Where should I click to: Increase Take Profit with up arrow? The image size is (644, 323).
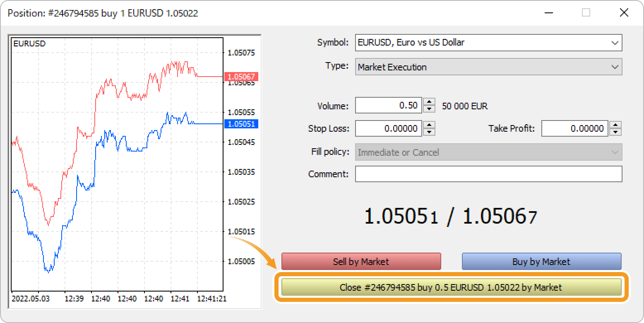pos(616,125)
